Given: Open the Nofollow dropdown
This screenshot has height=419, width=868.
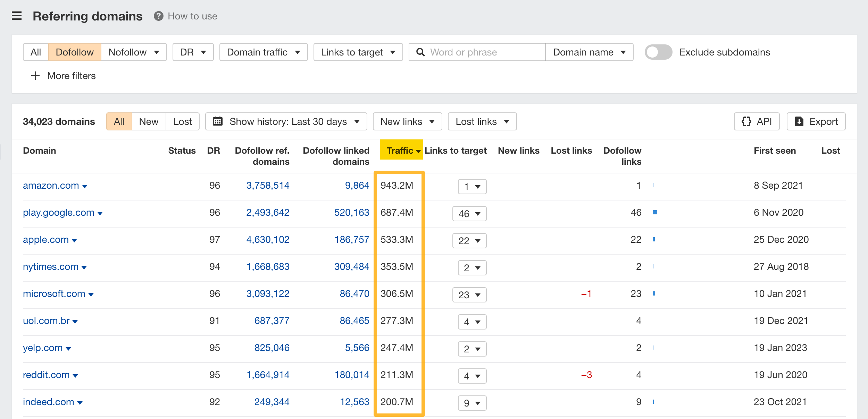Looking at the screenshot, I should [x=134, y=52].
